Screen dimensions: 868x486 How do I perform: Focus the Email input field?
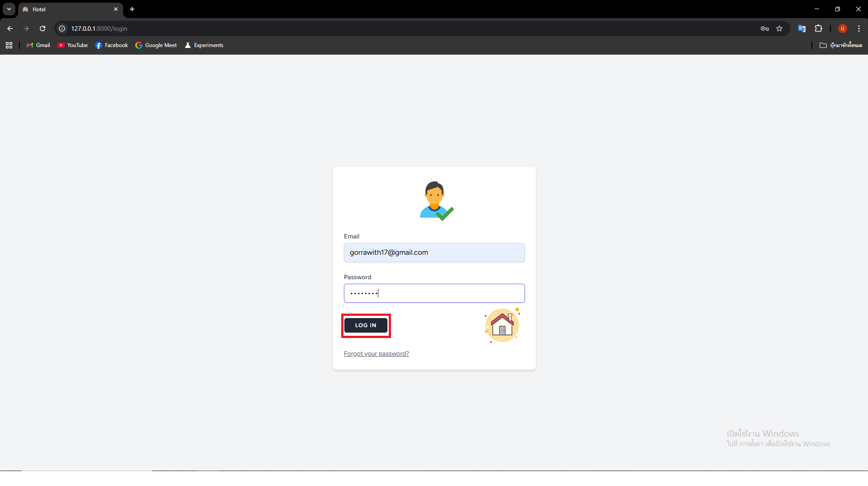[434, 253]
